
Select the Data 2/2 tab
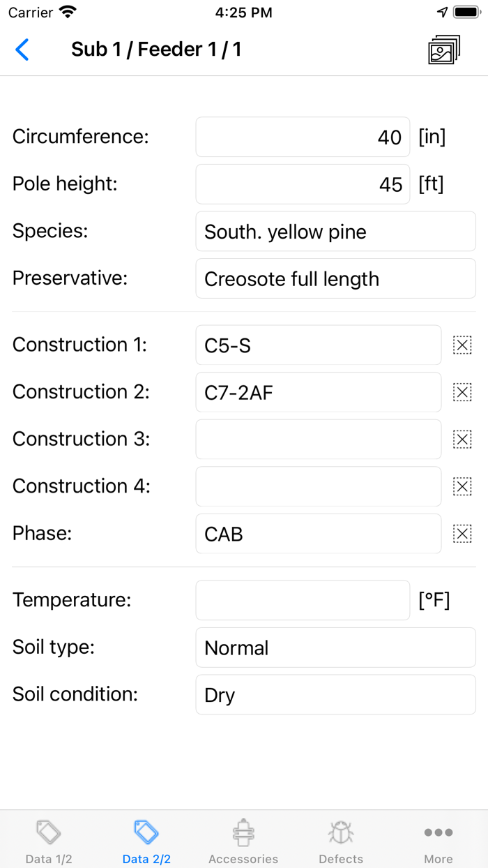point(146,841)
